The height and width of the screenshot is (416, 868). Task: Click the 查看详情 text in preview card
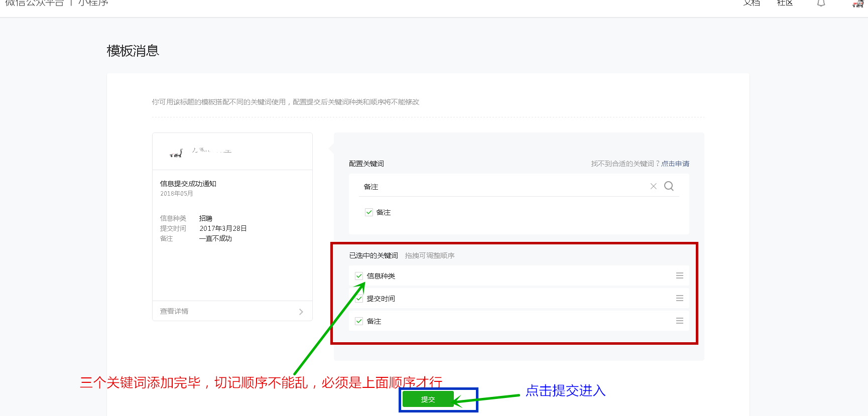174,311
